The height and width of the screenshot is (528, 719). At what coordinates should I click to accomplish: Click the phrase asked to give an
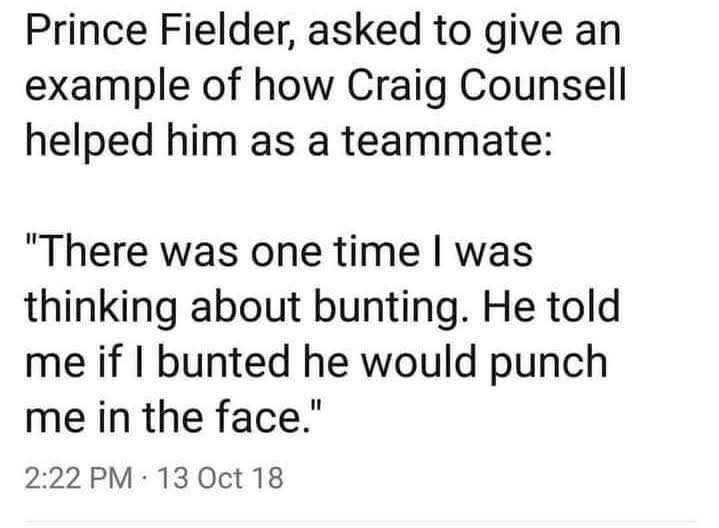pyautogui.click(x=467, y=36)
